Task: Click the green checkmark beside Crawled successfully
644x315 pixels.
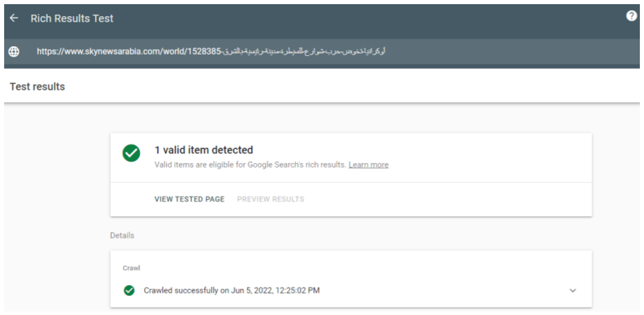Action: 129,291
